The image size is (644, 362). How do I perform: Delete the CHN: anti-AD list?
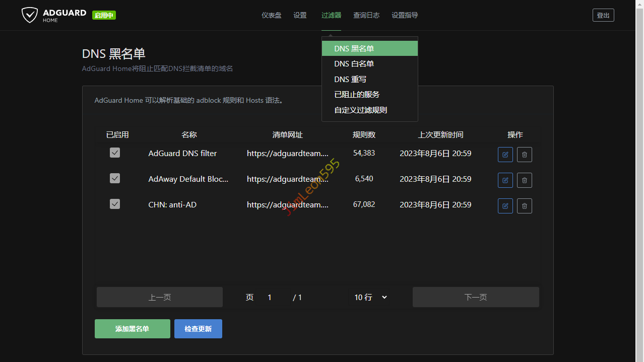[524, 205]
